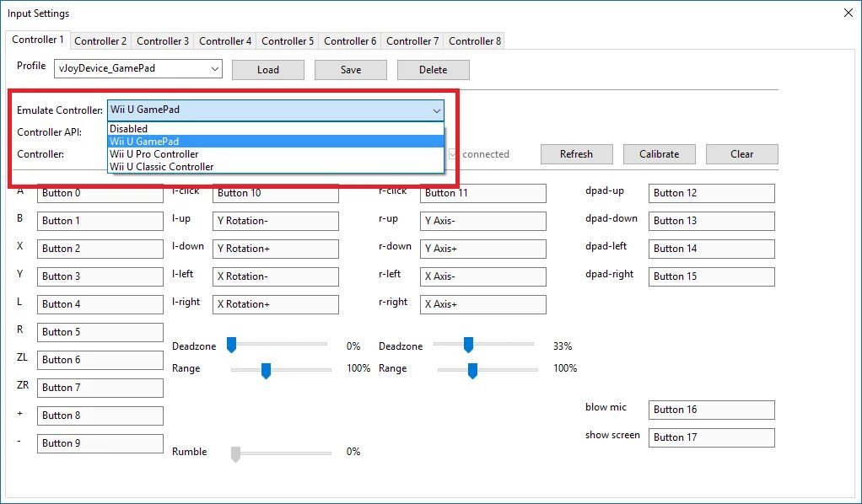Select the Controller 7 tab
This screenshot has width=862, height=504.
click(x=412, y=41)
